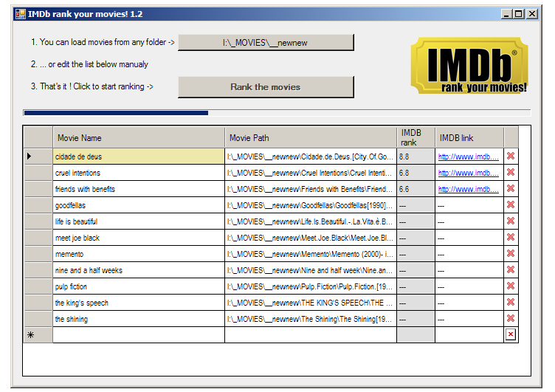Edit the king's speech name cell
The height and width of the screenshot is (392, 555).
tap(139, 303)
